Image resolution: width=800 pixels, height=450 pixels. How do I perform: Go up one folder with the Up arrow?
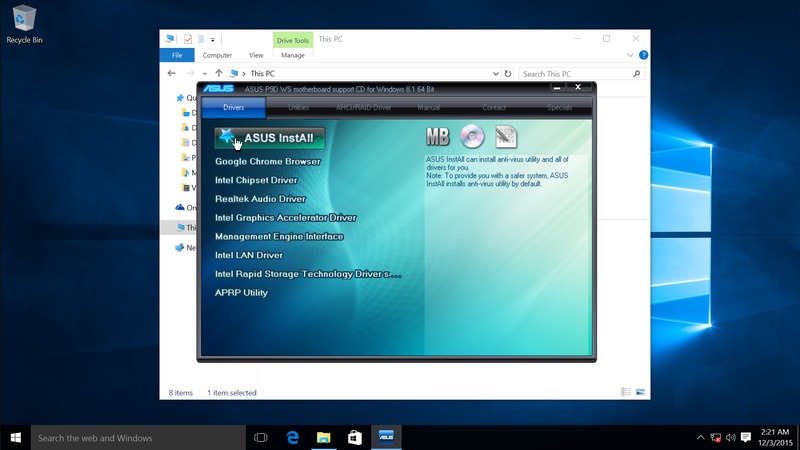(x=219, y=73)
